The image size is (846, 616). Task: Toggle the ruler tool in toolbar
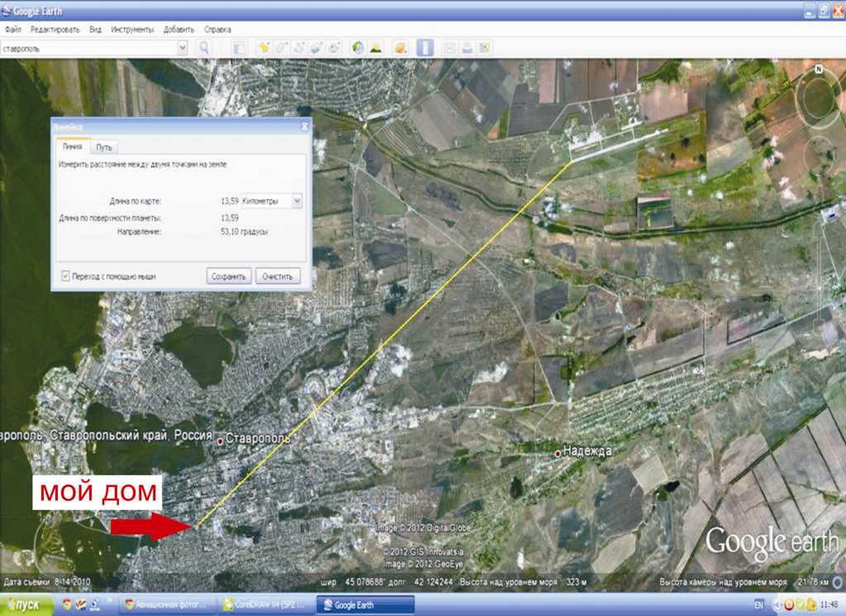[x=425, y=48]
